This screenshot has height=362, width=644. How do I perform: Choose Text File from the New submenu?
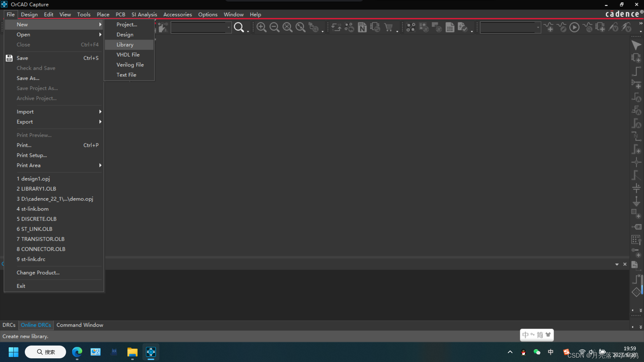[x=129, y=75]
